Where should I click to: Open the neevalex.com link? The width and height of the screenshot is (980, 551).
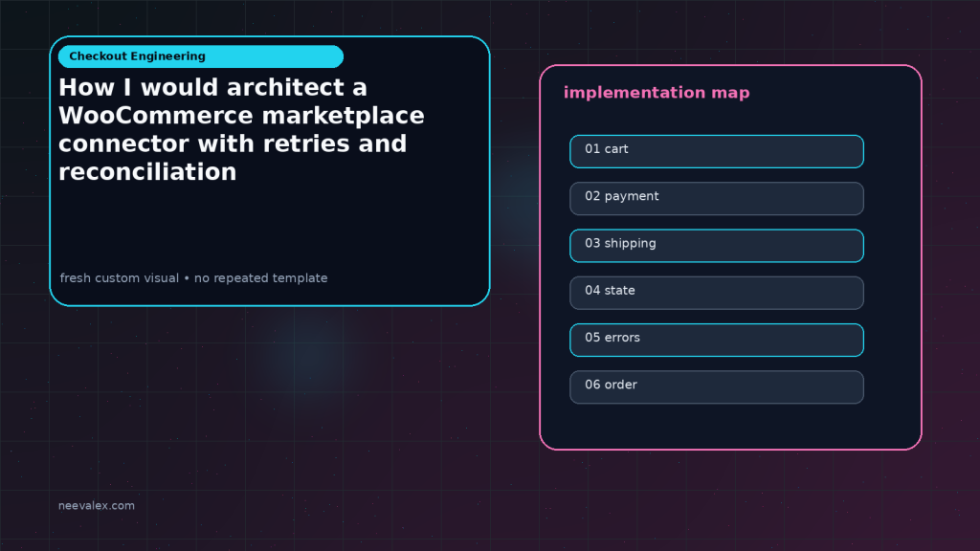tap(97, 505)
